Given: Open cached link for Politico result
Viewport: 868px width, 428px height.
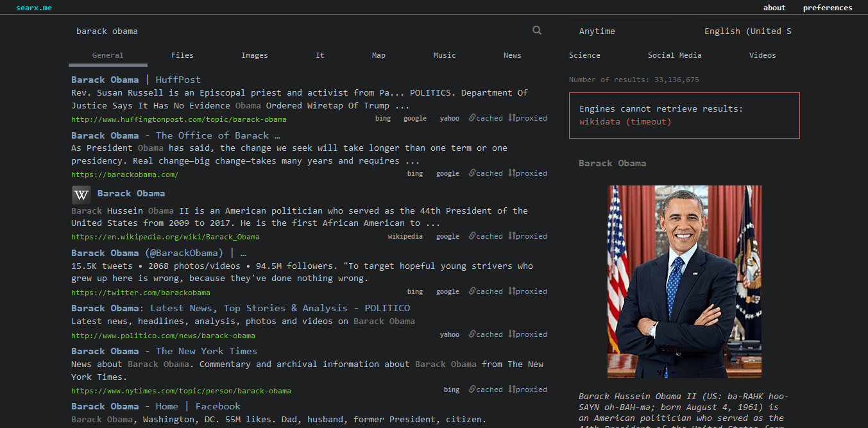Looking at the screenshot, I should click(486, 334).
